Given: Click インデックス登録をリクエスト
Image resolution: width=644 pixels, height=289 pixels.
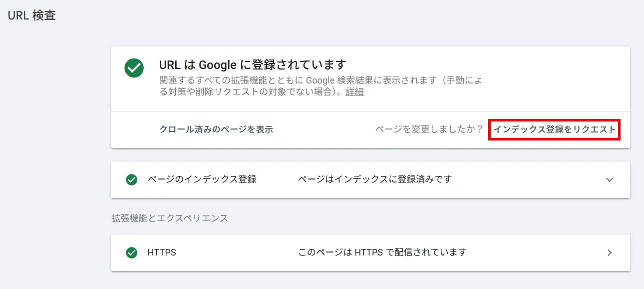Looking at the screenshot, I should pyautogui.click(x=555, y=129).
